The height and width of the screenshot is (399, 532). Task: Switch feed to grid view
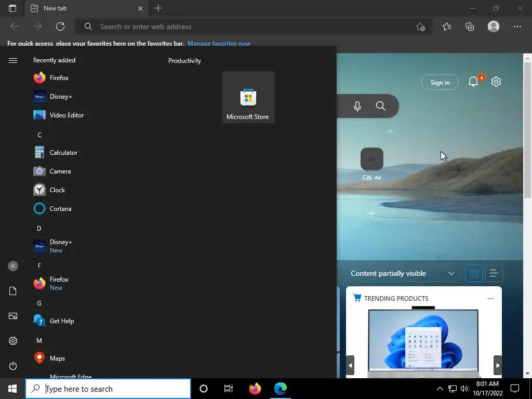474,273
